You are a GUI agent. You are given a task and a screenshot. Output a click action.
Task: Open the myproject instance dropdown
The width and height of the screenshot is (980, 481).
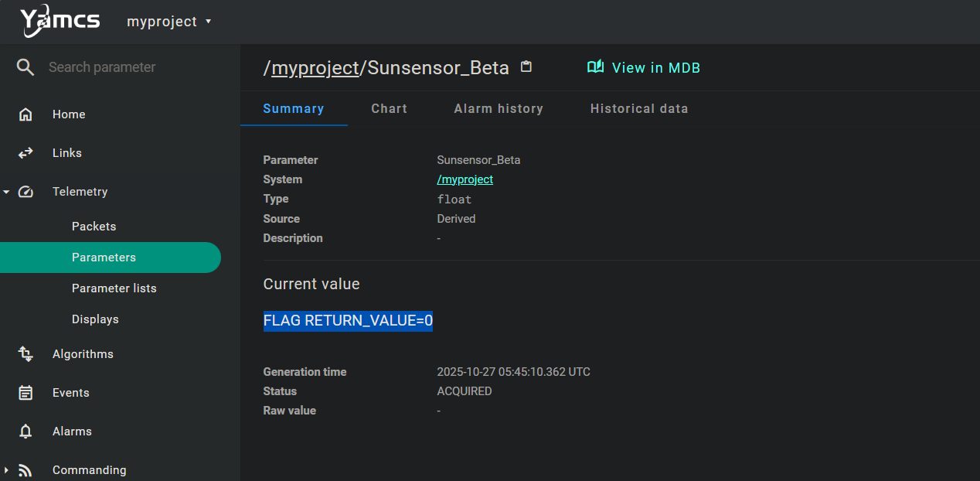pos(168,22)
